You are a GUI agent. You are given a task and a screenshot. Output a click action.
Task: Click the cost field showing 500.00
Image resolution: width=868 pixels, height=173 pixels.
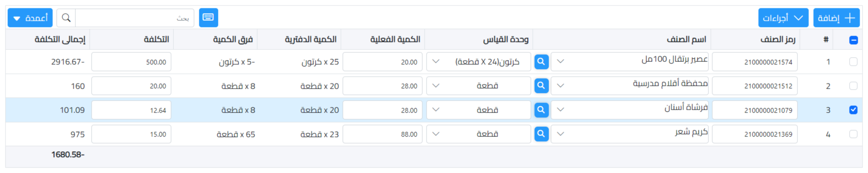point(131,62)
